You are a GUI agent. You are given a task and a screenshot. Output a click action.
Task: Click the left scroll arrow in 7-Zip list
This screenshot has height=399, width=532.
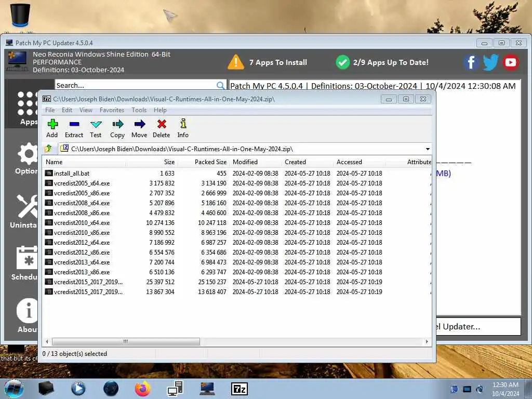coord(47,341)
